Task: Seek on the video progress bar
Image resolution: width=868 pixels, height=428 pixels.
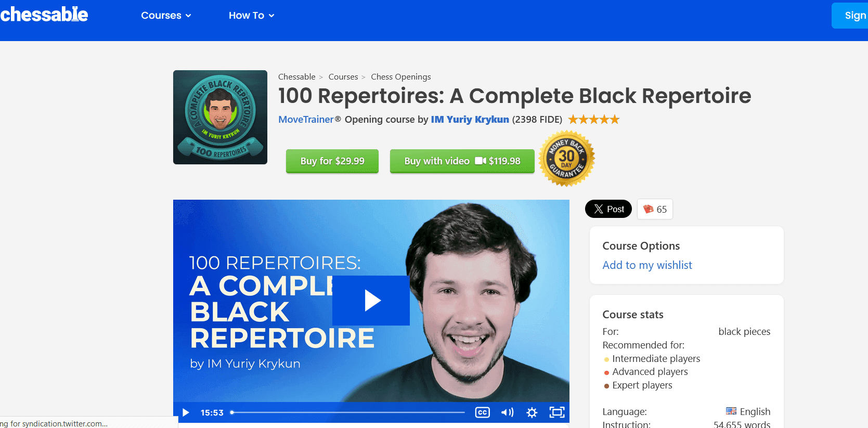Action: tap(347, 412)
